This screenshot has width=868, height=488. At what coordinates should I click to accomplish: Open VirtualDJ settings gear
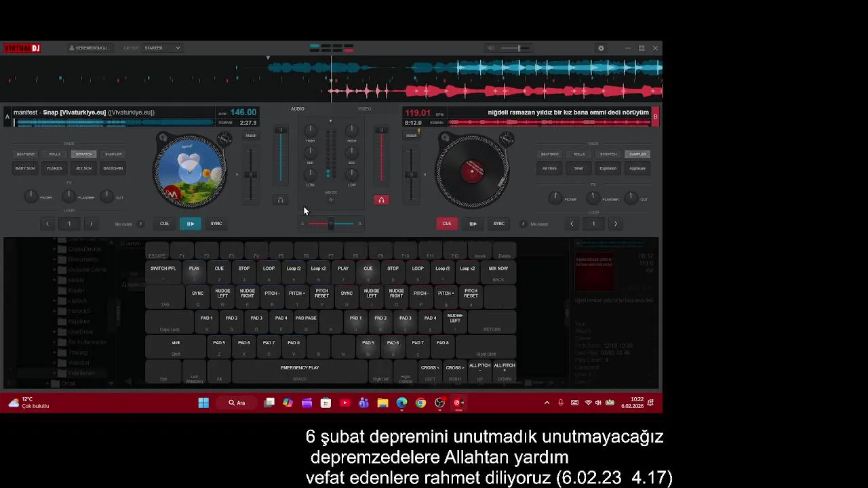pyautogui.click(x=601, y=48)
